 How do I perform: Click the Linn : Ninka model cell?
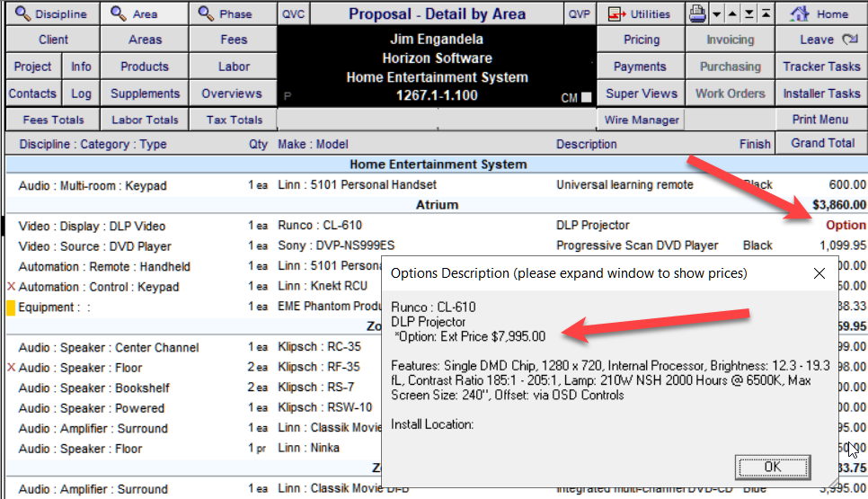[308, 448]
